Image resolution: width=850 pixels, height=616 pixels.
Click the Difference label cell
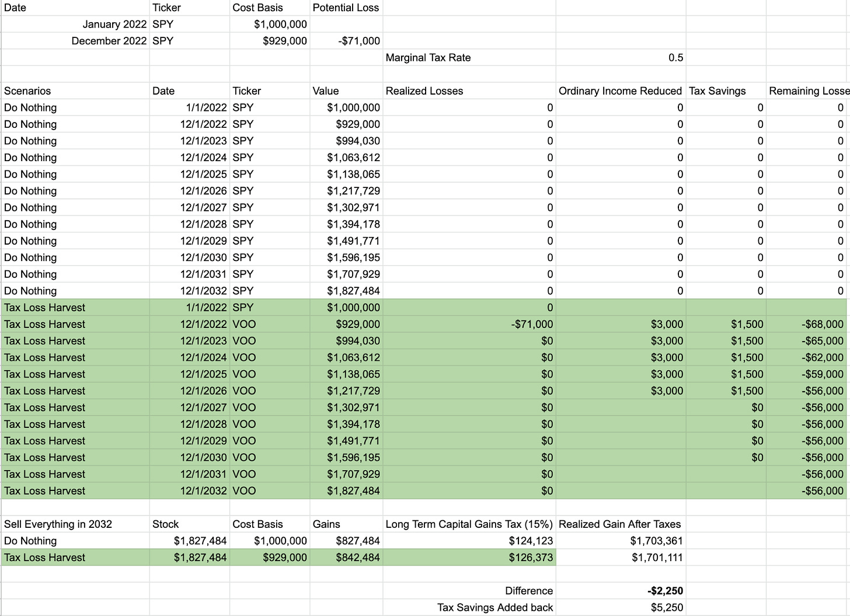469,591
